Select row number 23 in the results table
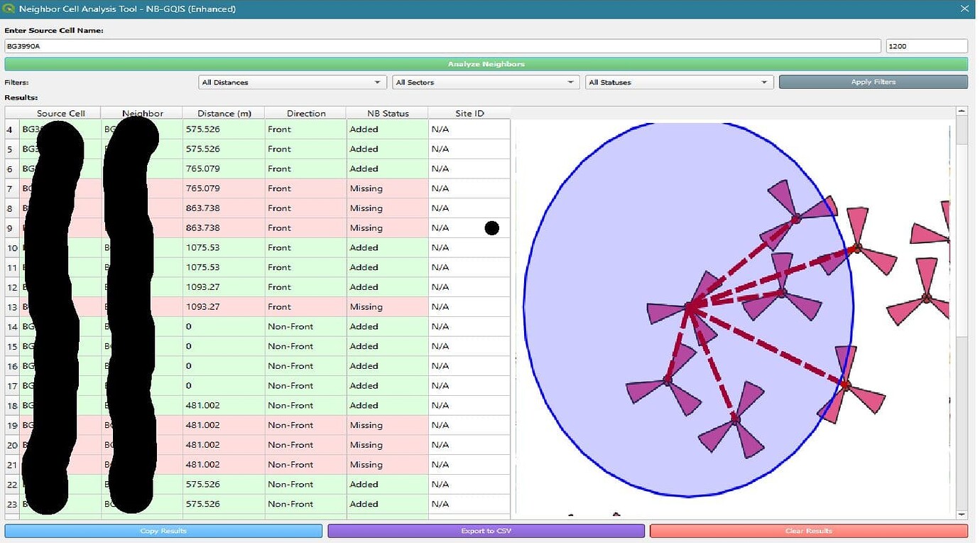980x543 pixels. point(12,504)
